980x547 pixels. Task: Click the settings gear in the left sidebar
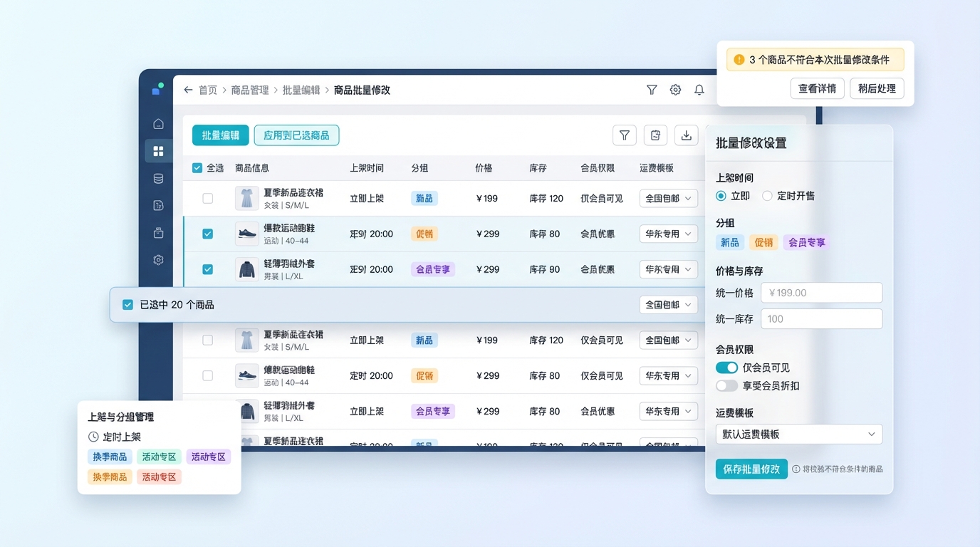158,260
